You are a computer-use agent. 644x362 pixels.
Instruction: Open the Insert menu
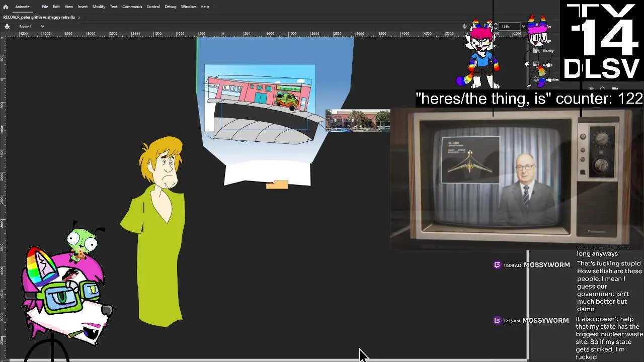point(83,7)
